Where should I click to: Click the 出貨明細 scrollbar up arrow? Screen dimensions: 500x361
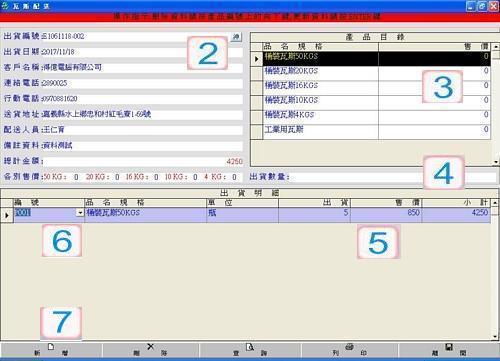tap(495, 203)
